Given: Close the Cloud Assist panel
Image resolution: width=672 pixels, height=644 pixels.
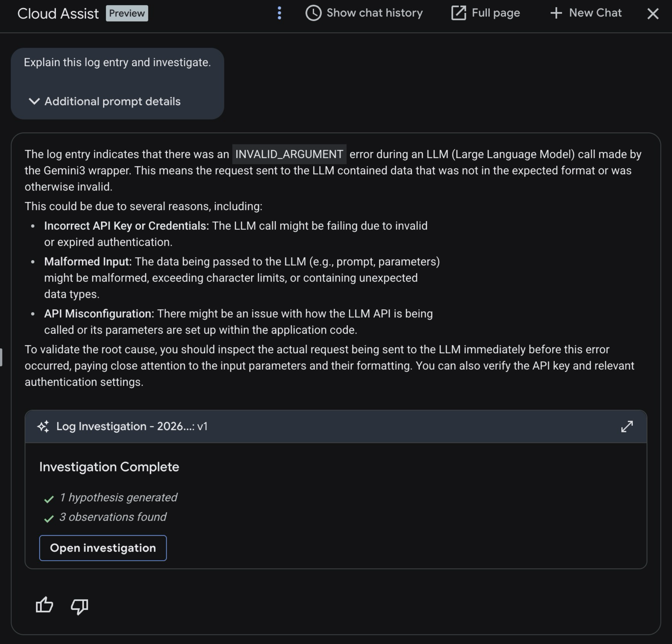Looking at the screenshot, I should click(x=653, y=14).
